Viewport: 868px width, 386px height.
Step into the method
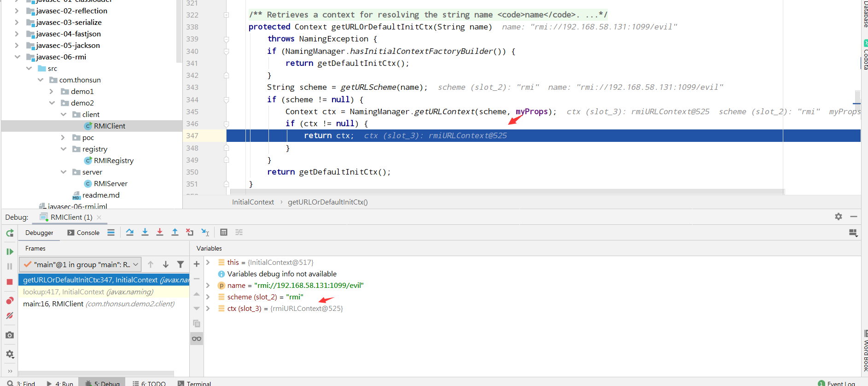tap(145, 233)
